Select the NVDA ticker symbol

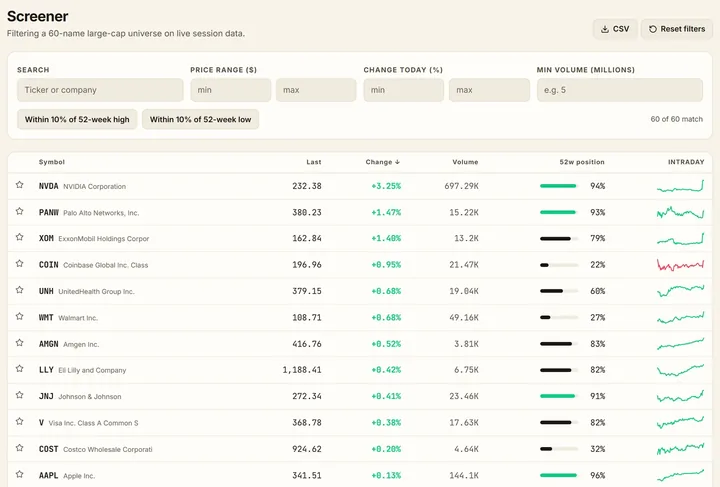[x=48, y=186]
